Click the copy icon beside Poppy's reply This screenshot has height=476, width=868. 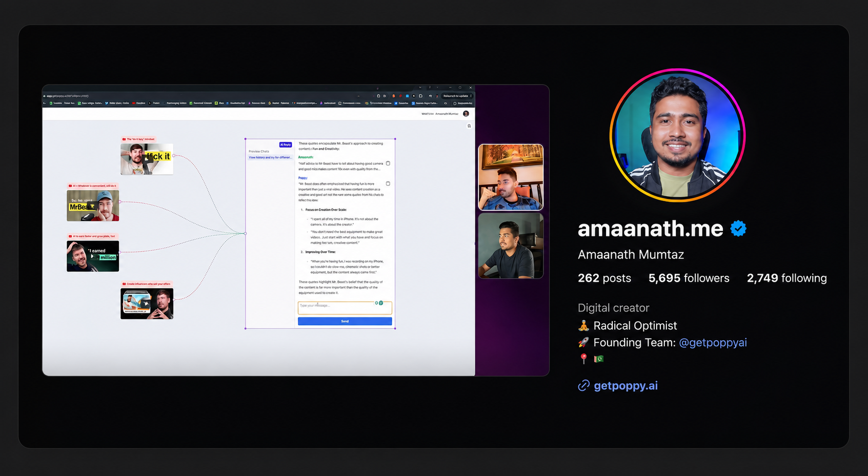click(x=388, y=183)
